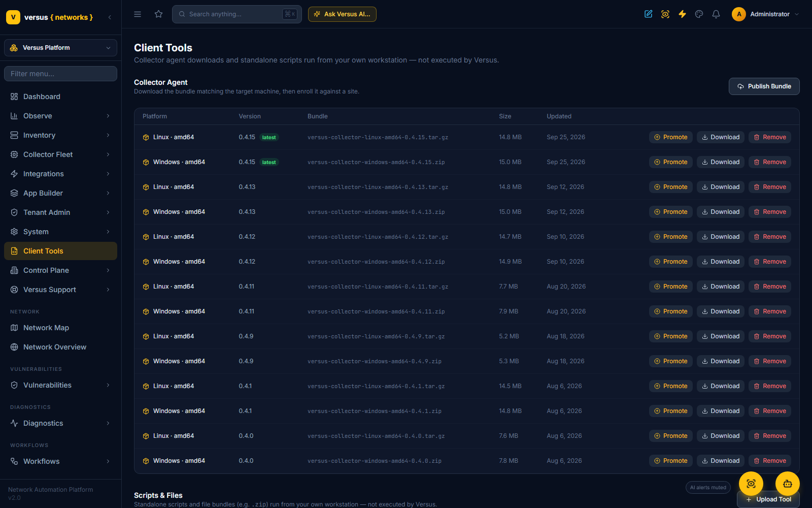Expand the Observe menu chevron
The width and height of the screenshot is (812, 508).
(x=108, y=116)
